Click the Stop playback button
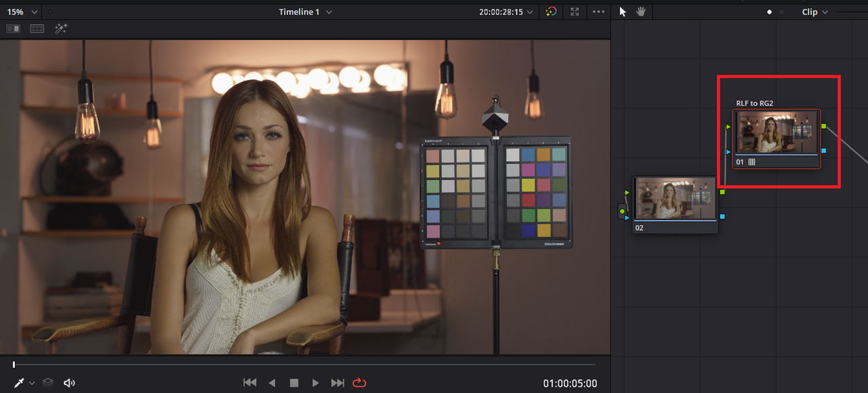Image resolution: width=868 pixels, height=393 pixels. (x=294, y=383)
